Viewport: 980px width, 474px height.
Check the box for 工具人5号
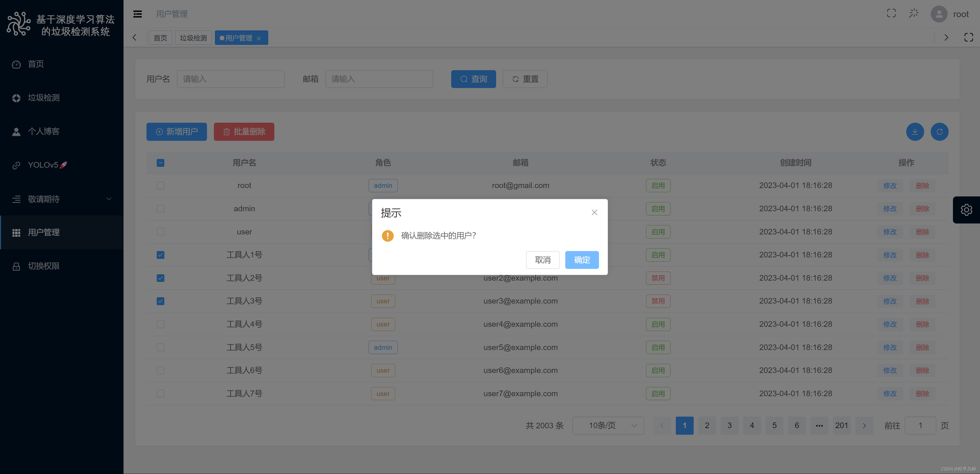click(x=161, y=347)
